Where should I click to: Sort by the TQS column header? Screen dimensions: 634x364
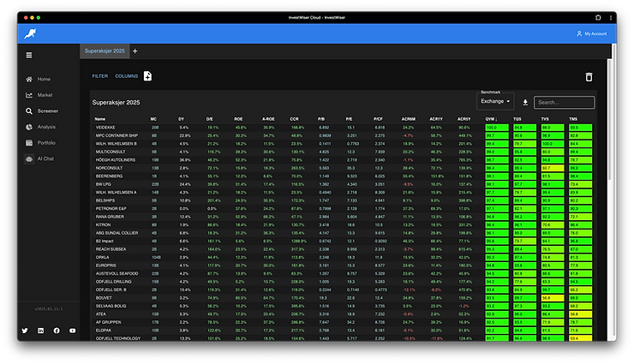pyautogui.click(x=517, y=119)
